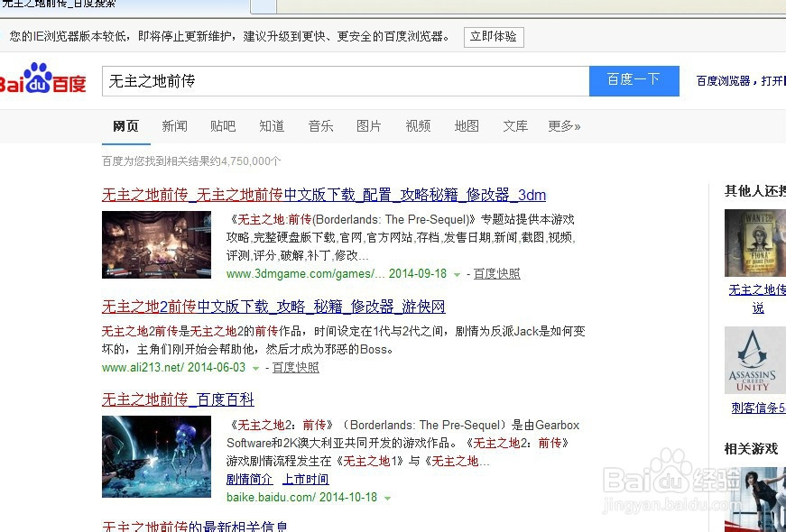Open the 刺客信条5 sidebar link
The width and height of the screenshot is (786, 532).
[758, 408]
